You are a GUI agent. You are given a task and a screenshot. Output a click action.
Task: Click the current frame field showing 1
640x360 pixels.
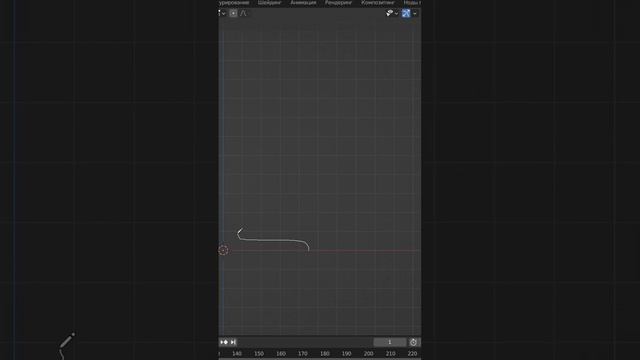389,342
